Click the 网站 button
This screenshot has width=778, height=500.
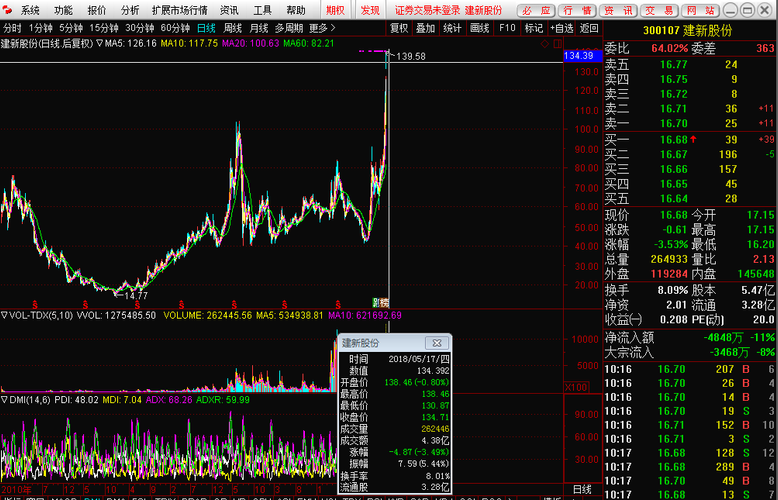(x=700, y=10)
